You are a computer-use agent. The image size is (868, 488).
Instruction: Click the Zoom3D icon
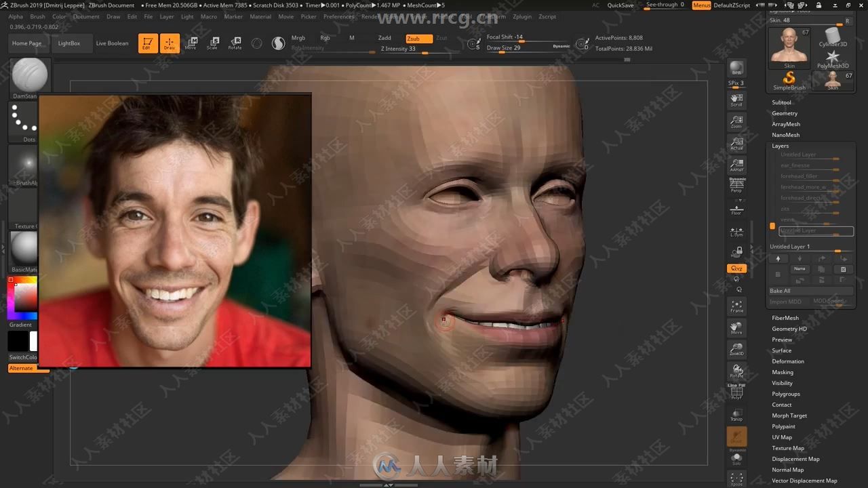[736, 350]
